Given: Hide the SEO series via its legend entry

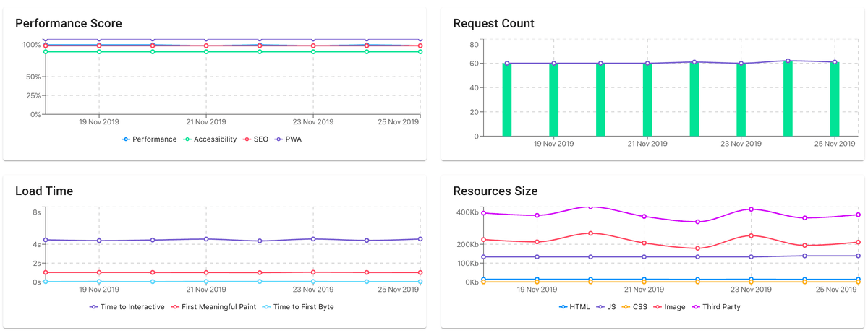Looking at the screenshot, I should (255, 139).
